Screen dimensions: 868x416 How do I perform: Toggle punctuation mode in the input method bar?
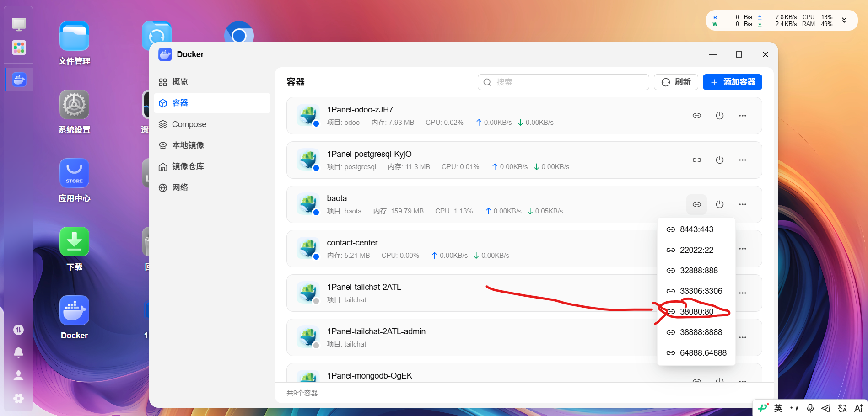pos(794,408)
